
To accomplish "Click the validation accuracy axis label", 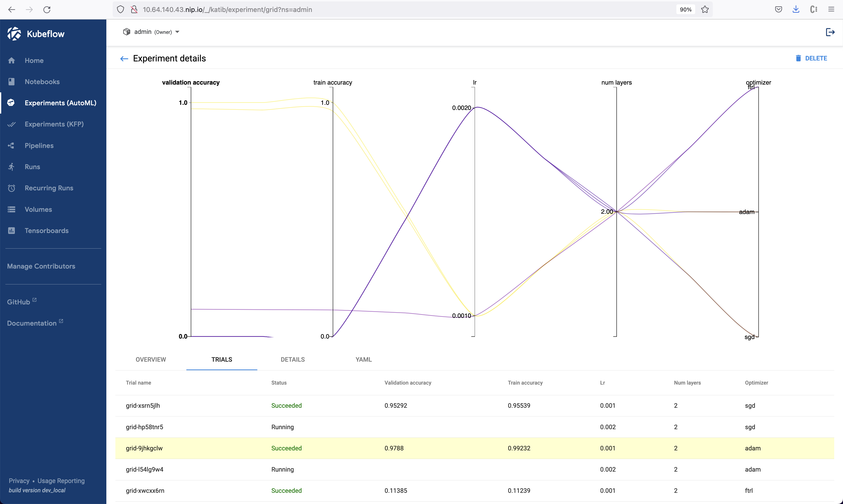I will click(191, 83).
